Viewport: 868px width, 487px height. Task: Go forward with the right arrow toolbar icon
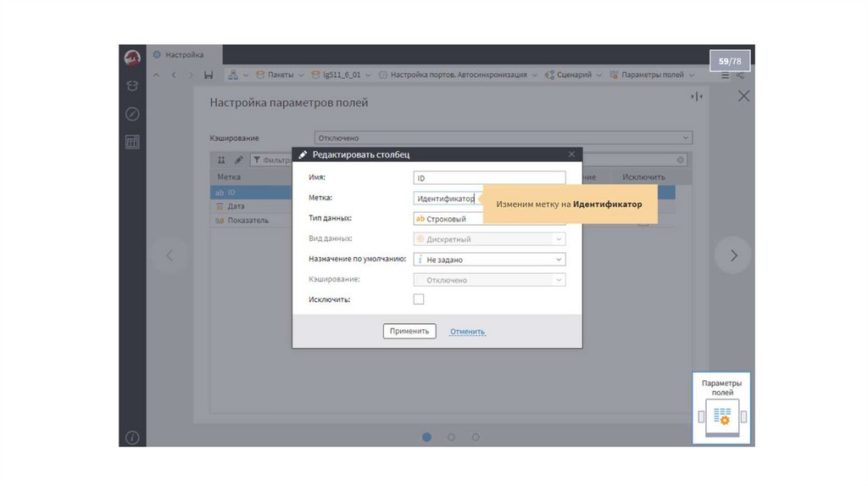coord(191,75)
